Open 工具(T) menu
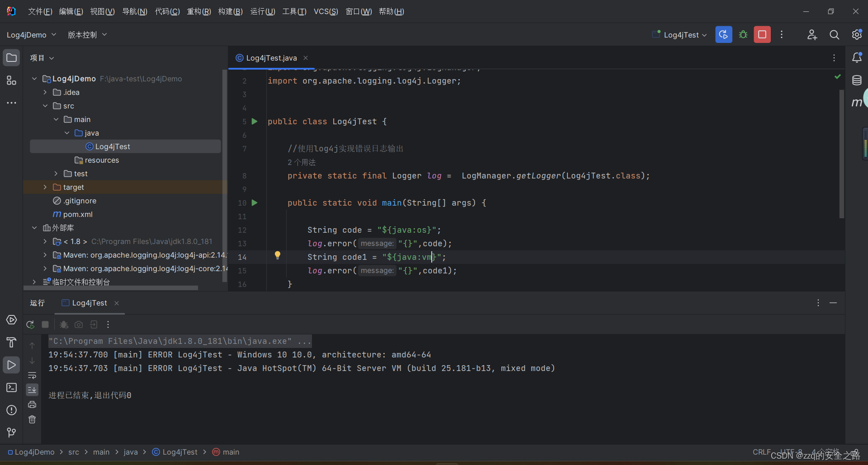This screenshot has height=465, width=868. click(x=294, y=11)
